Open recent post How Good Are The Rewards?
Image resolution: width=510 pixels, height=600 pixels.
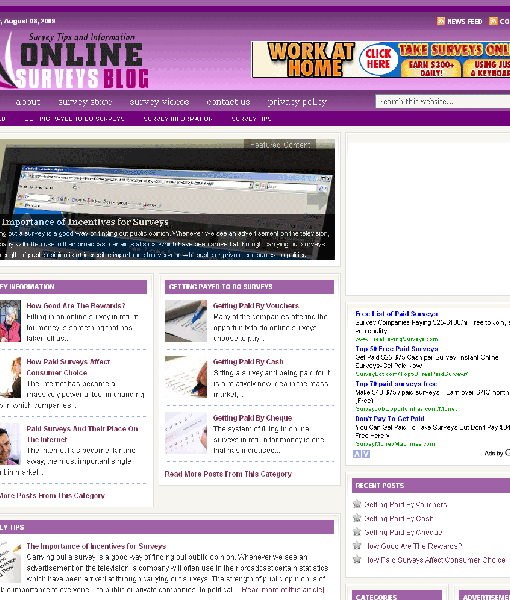click(414, 546)
